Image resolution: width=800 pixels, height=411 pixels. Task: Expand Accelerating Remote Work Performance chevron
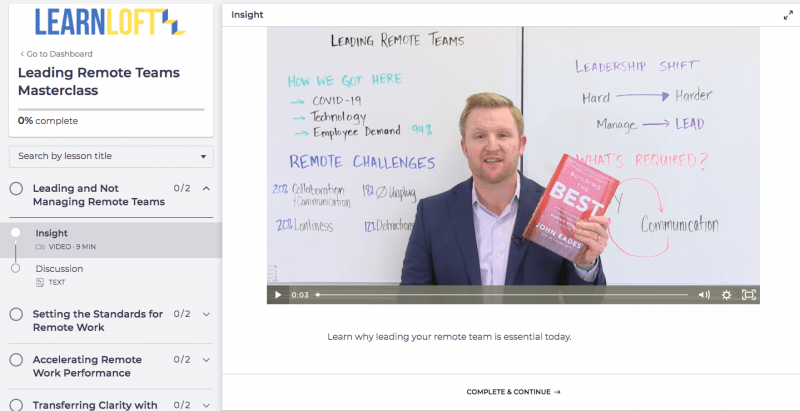point(206,360)
